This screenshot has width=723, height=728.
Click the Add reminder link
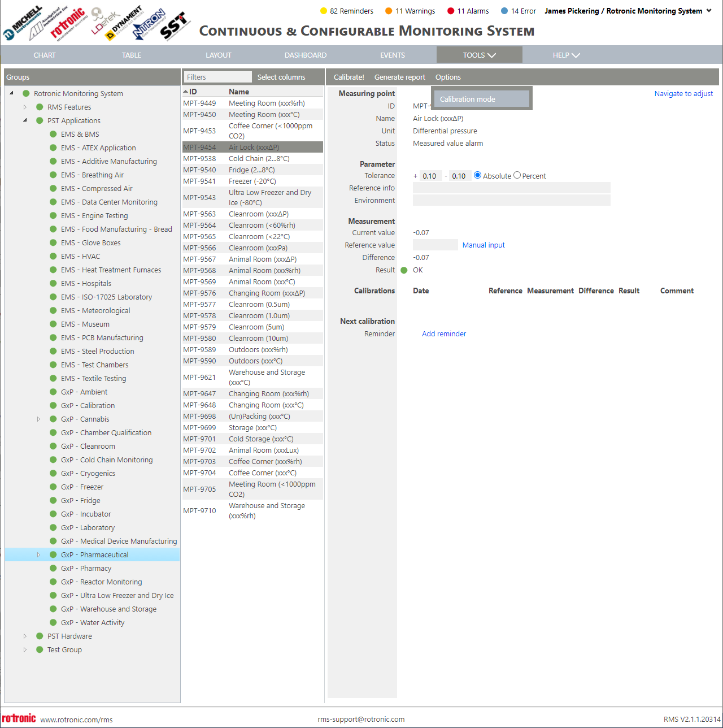(x=444, y=333)
